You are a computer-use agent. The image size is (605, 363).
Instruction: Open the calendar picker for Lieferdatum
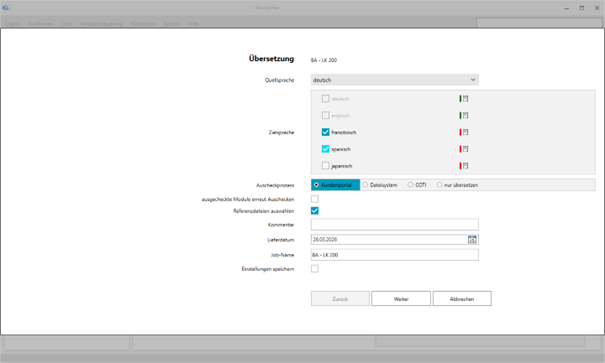tap(472, 240)
